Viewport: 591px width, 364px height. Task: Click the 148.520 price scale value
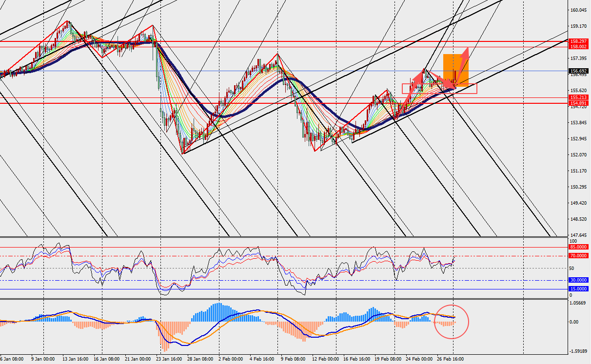(578, 219)
